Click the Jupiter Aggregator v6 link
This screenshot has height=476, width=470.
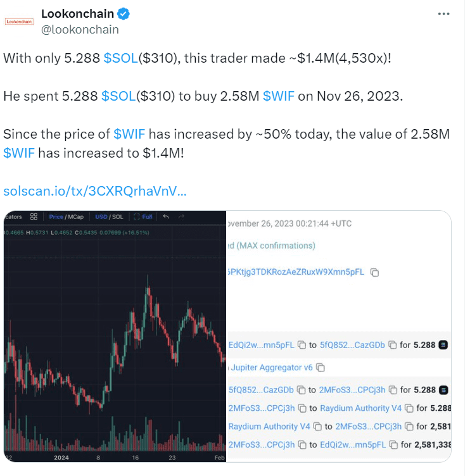(x=272, y=367)
